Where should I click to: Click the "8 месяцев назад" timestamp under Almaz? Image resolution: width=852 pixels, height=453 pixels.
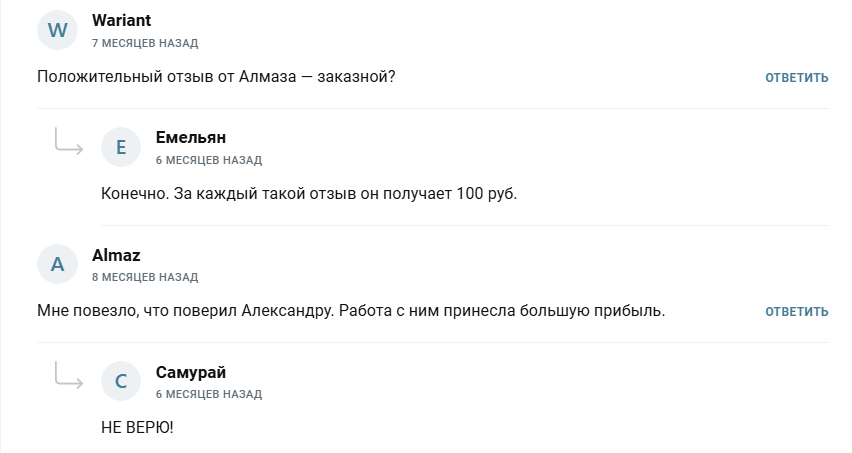(145, 277)
